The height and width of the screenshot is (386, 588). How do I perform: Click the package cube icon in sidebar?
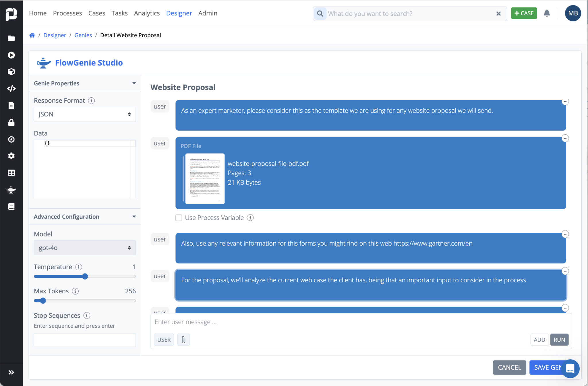point(11,72)
